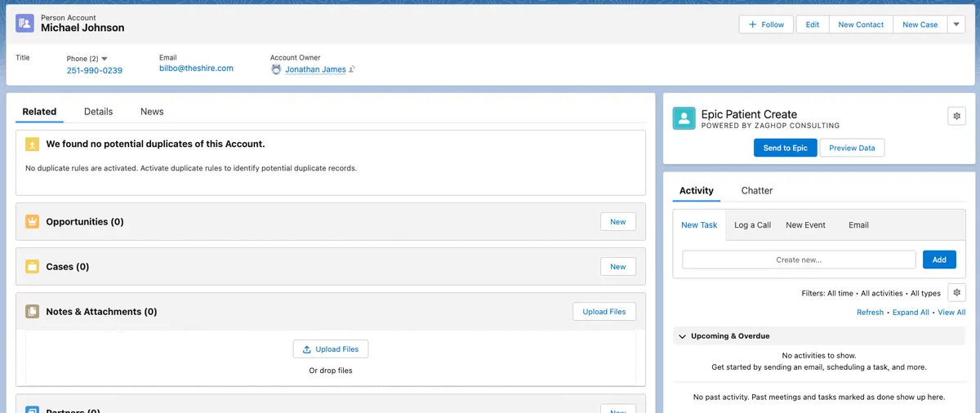The image size is (980, 413).
Task: Click the phone number 251-990-0239
Action: (95, 70)
